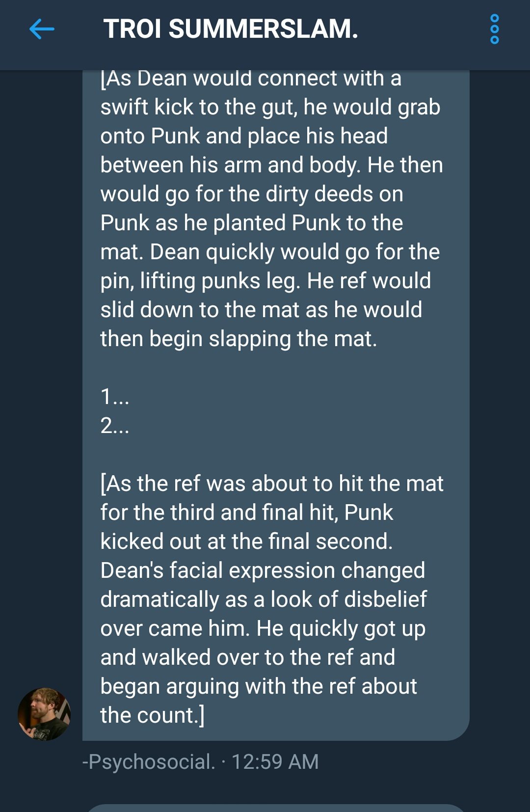Screen dimensions: 530x812
Task: Tap the line "kicked out at the final second."
Action: pos(246,541)
